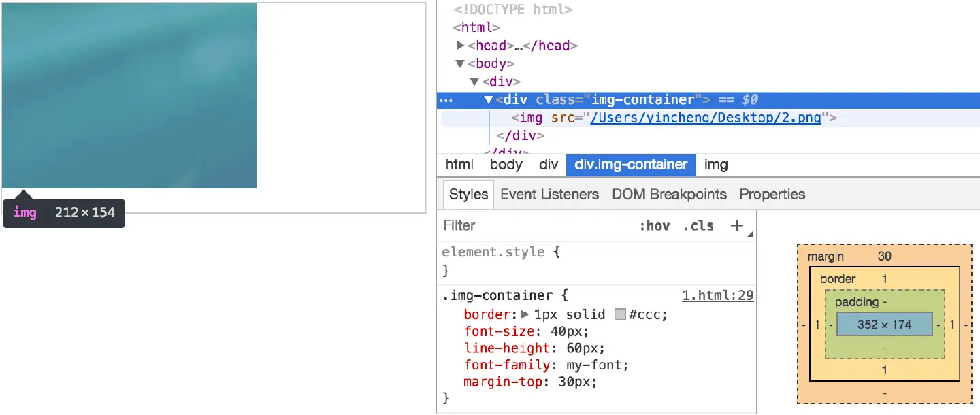Select div in the breadcrumb bar
This screenshot has width=980, height=415.
pyautogui.click(x=549, y=165)
